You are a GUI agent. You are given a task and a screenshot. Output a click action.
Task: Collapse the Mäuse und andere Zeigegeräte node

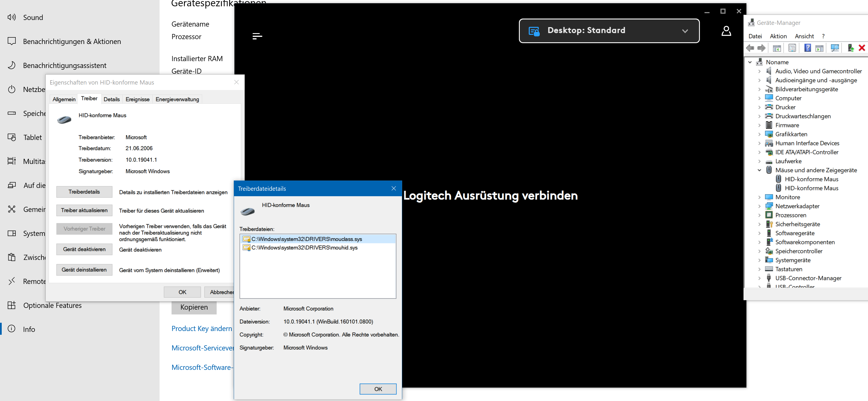pyautogui.click(x=760, y=170)
